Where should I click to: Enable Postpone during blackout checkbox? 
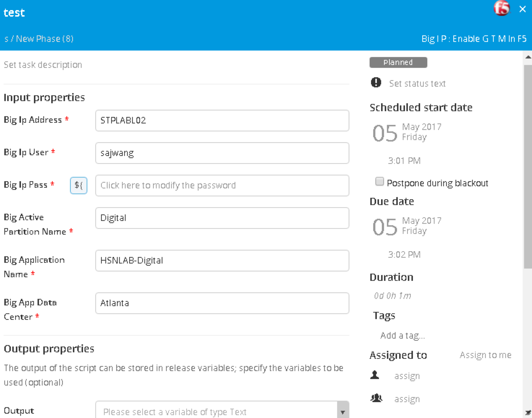pyautogui.click(x=379, y=181)
